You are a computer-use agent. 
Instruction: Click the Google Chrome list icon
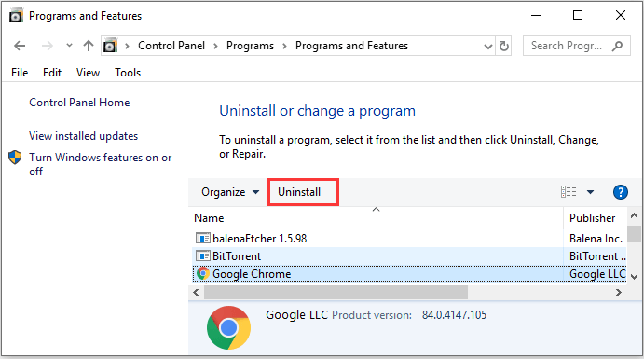(x=203, y=273)
